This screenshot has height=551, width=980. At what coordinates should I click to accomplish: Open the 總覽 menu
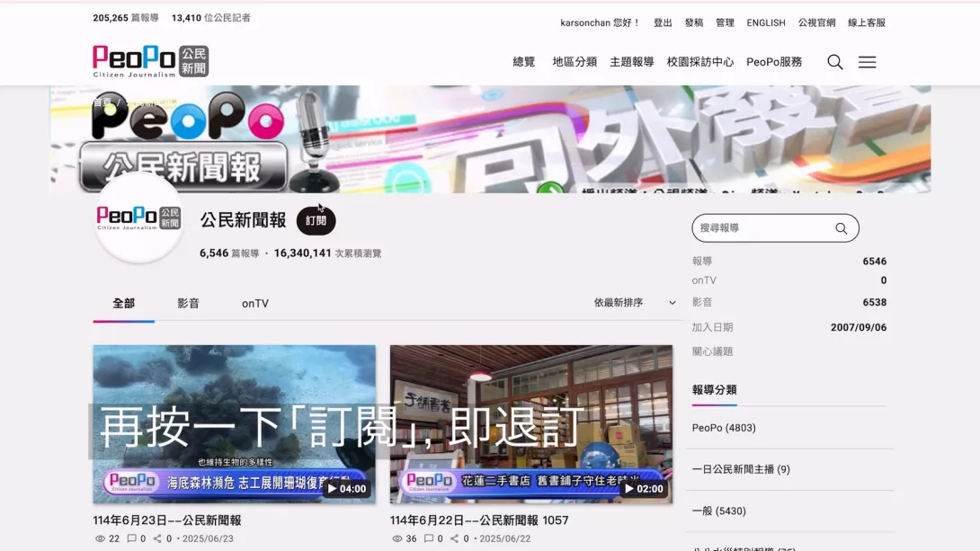tap(524, 62)
